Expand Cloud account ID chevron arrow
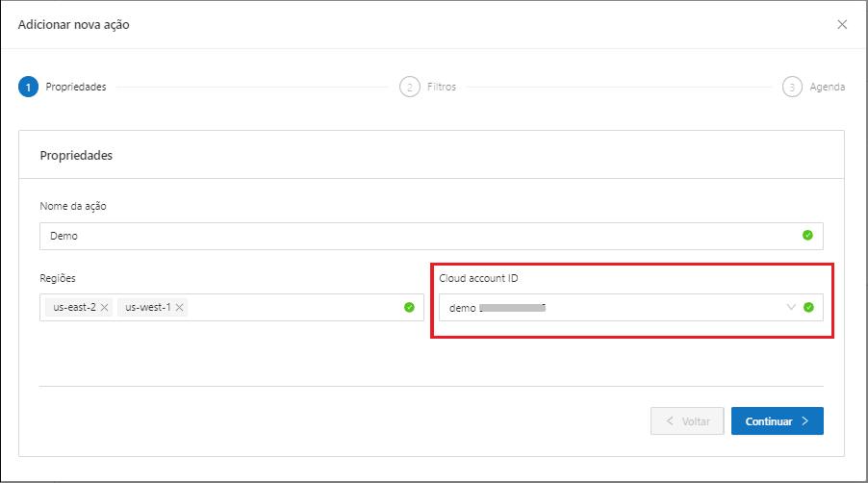Viewport: 868px width, 483px height. click(x=791, y=308)
